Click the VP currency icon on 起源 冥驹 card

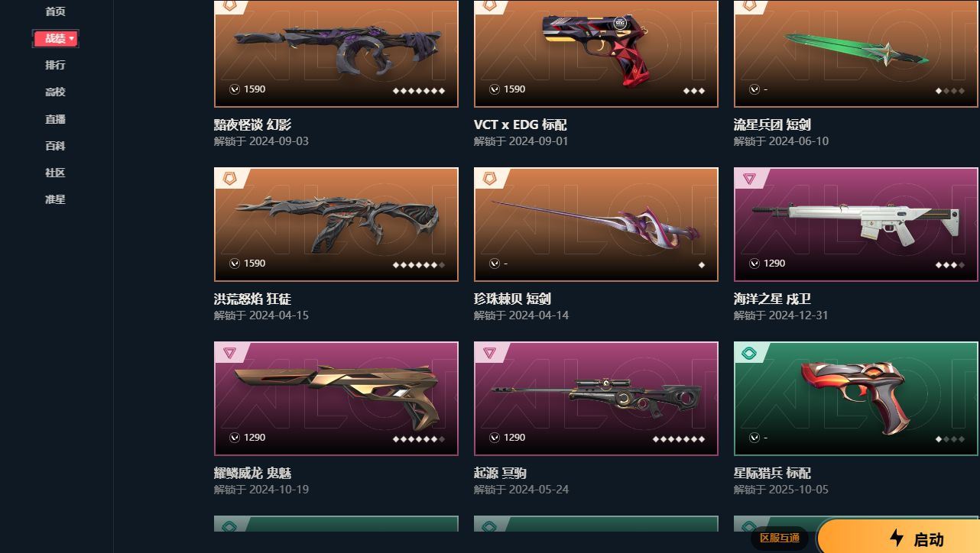pos(495,438)
